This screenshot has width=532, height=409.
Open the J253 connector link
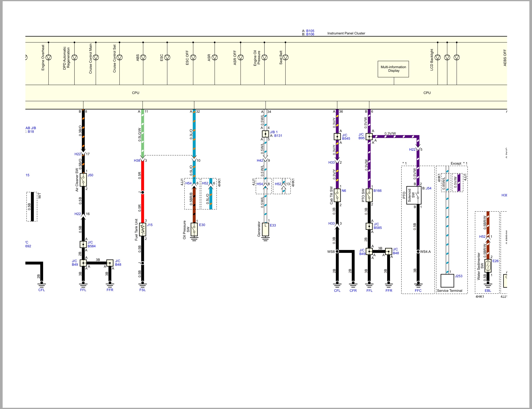459,276
